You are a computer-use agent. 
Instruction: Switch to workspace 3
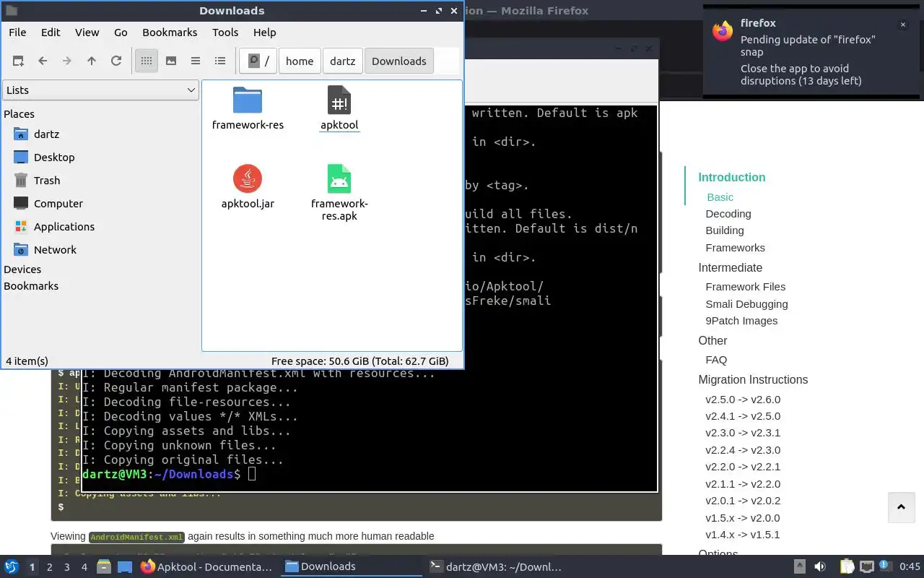pyautogui.click(x=67, y=567)
